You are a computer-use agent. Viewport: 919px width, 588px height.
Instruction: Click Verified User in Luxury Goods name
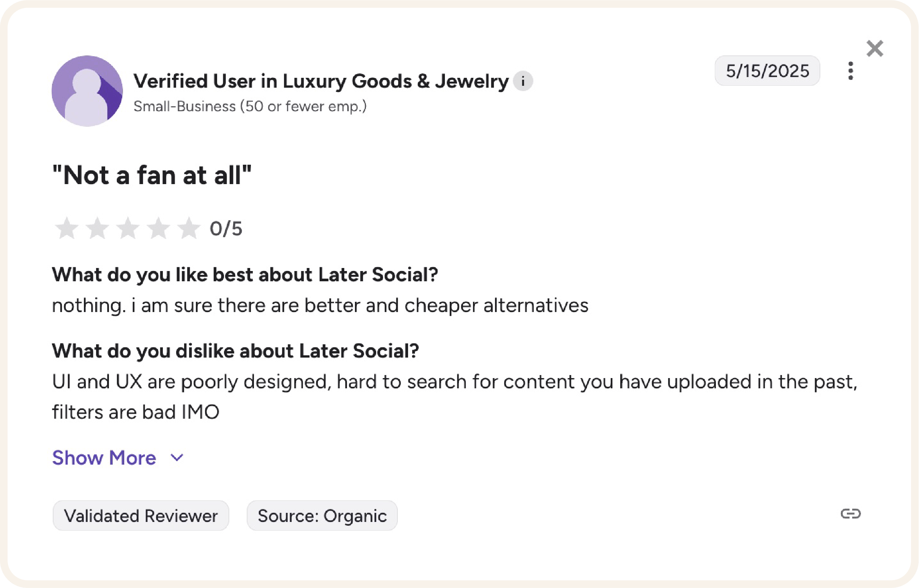point(321,81)
